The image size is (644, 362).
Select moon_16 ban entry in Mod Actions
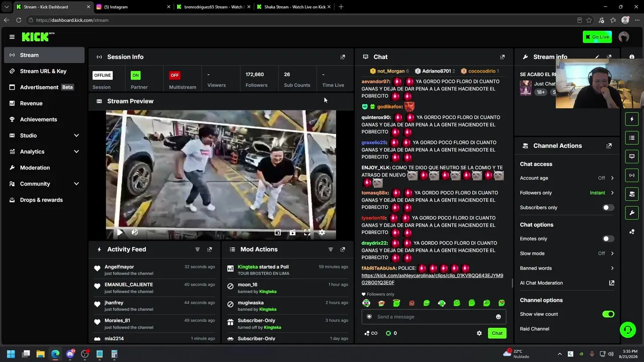pyautogui.click(x=287, y=288)
